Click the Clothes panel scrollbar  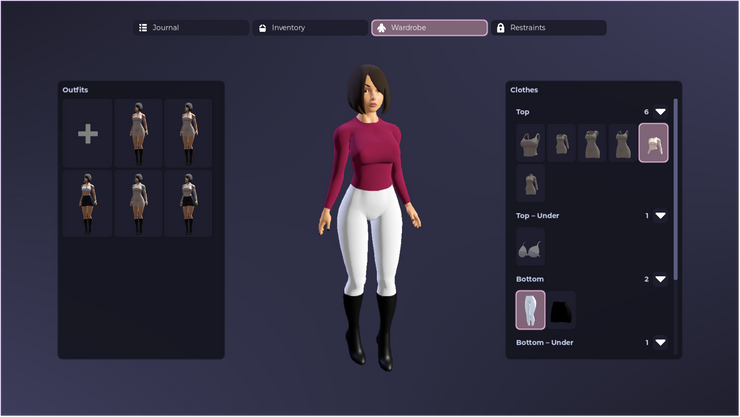676,190
